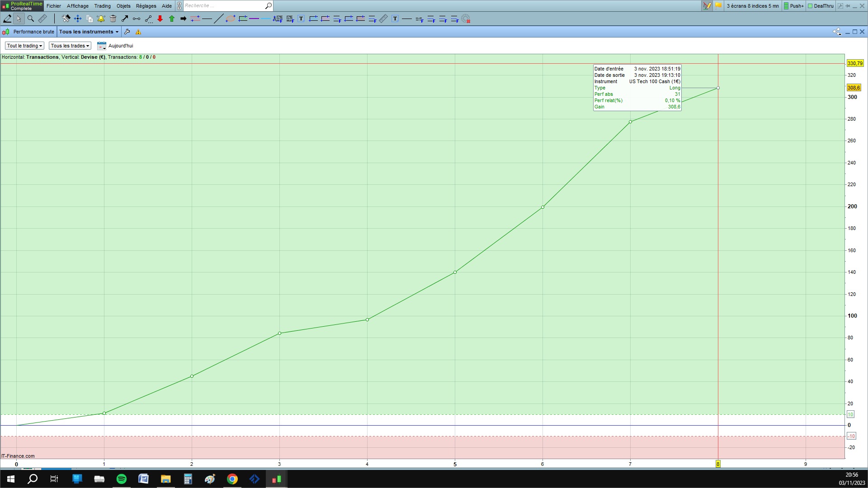Select the green up arrow tool
The image size is (868, 488).
coord(172,19)
